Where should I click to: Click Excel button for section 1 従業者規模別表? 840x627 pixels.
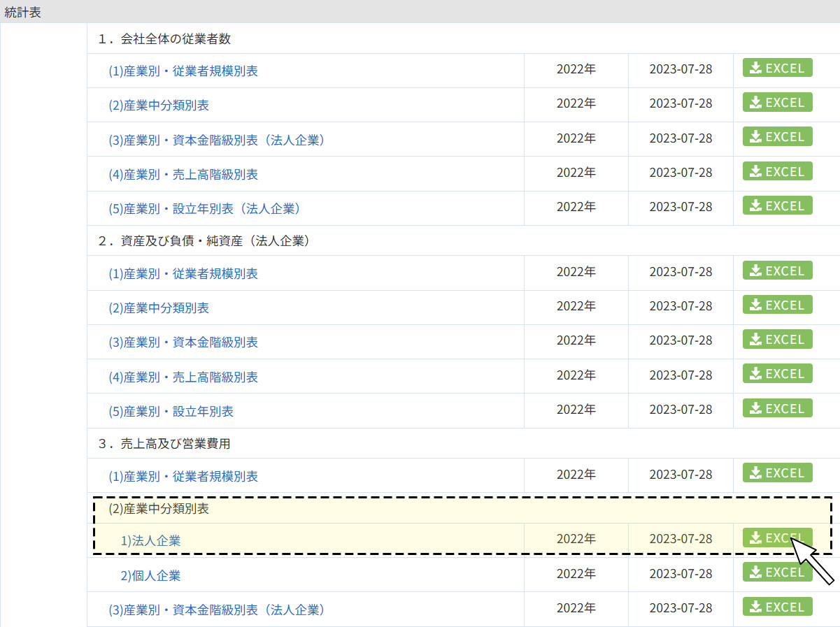pyautogui.click(x=777, y=69)
